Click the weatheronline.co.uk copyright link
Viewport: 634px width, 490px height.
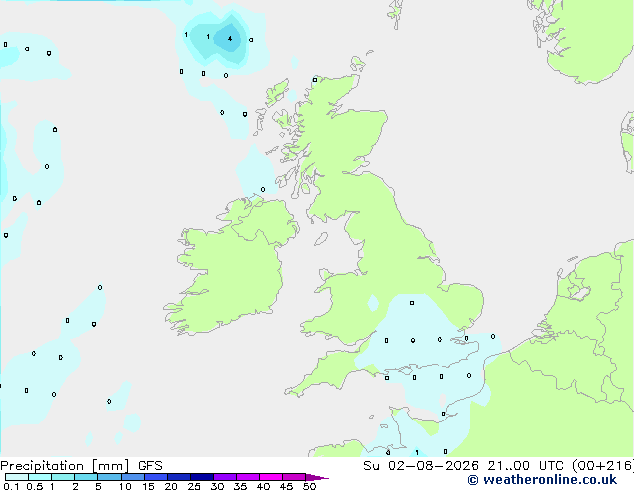click(x=542, y=480)
